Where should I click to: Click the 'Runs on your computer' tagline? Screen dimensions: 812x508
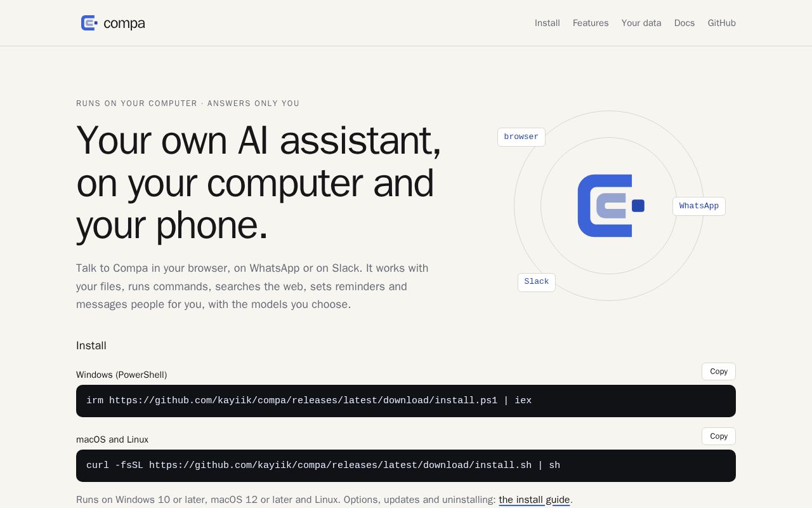[188, 104]
